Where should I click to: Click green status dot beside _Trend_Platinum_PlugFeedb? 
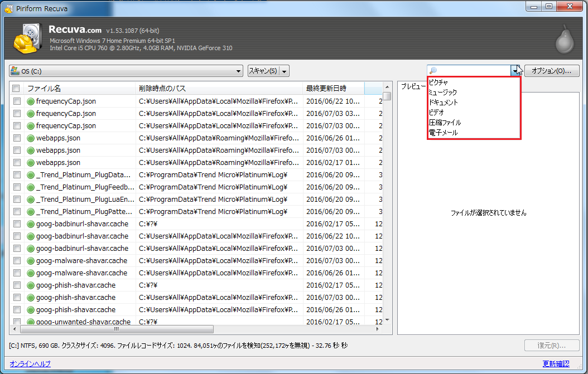[31, 187]
